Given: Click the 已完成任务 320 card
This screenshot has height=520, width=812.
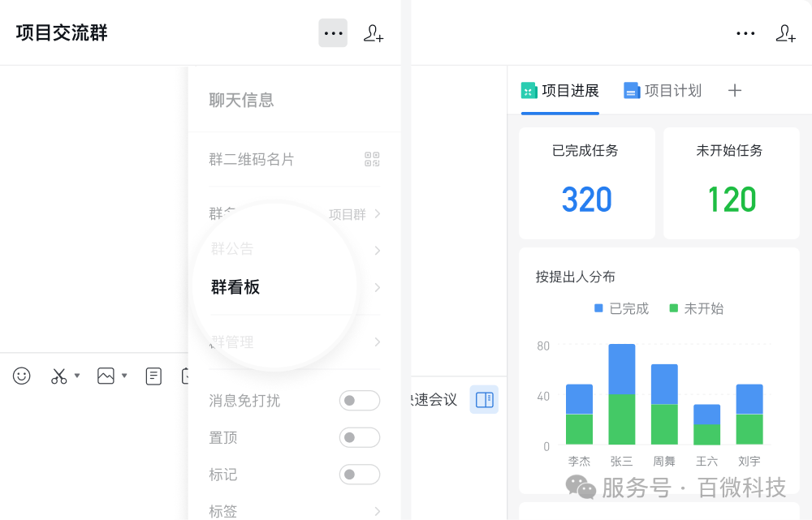Looking at the screenshot, I should click(x=586, y=183).
